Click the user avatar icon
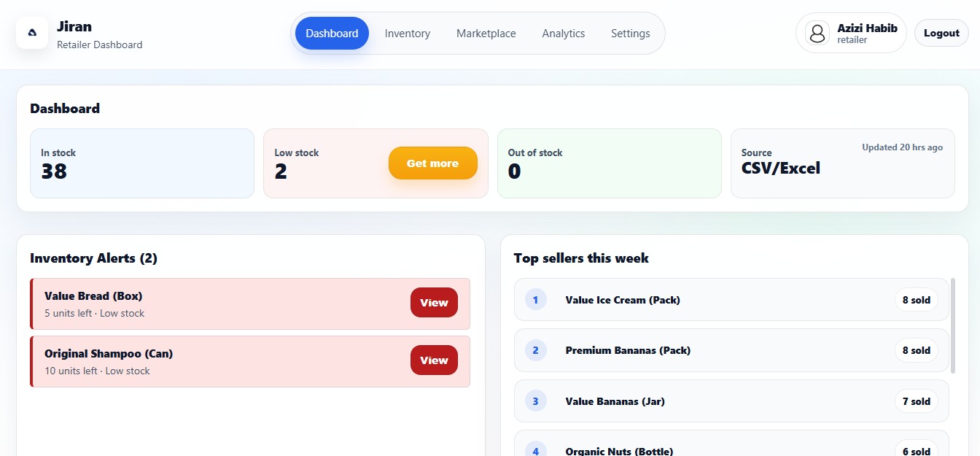This screenshot has height=456, width=980. pyautogui.click(x=817, y=33)
